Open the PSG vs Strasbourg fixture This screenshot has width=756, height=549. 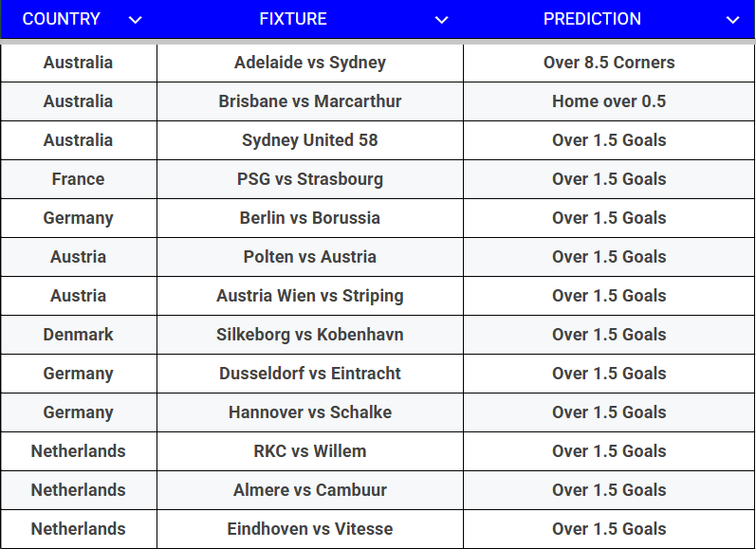point(310,179)
